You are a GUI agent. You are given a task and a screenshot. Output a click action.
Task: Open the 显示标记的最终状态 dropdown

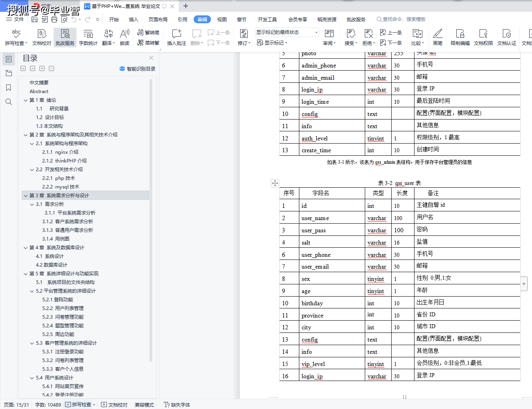pyautogui.click(x=287, y=32)
